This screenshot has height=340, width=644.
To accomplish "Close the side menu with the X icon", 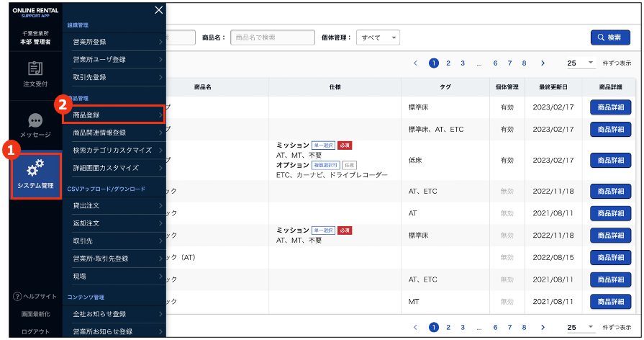I will (159, 10).
